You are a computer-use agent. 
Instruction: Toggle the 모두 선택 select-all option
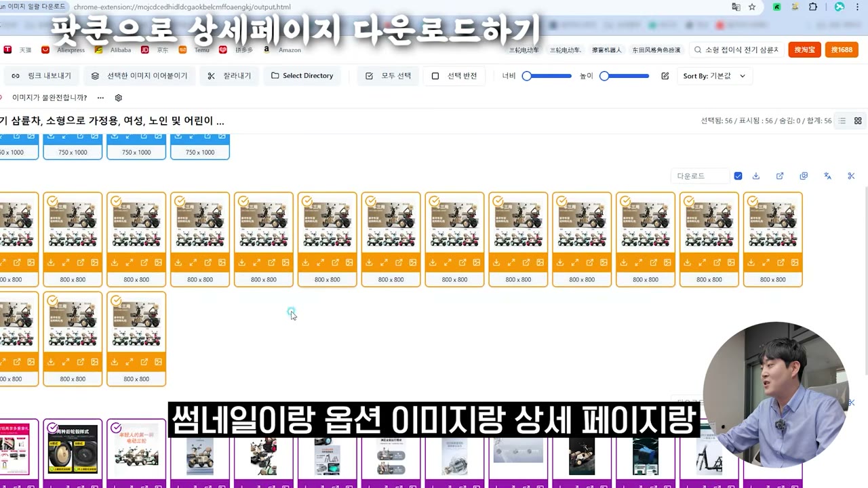389,76
